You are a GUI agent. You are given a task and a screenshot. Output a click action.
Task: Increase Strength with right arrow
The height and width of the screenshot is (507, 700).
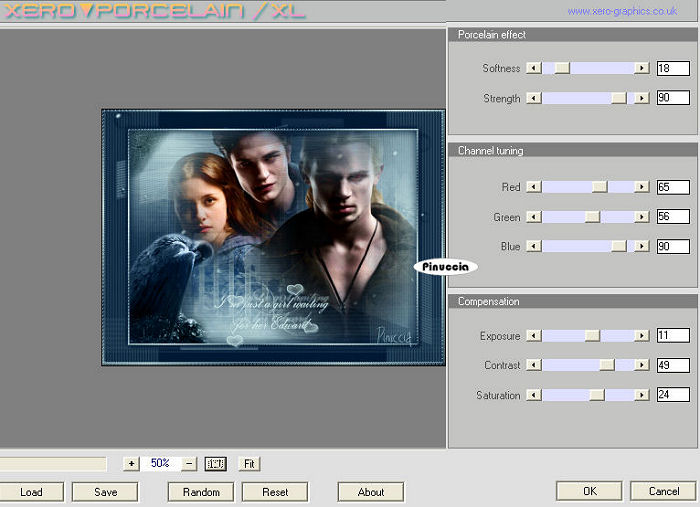(x=642, y=98)
